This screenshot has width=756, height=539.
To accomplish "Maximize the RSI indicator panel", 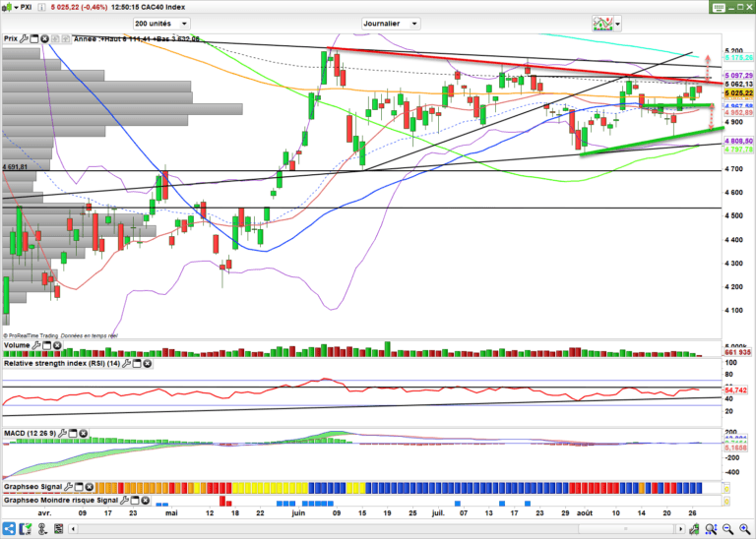I will [137, 364].
